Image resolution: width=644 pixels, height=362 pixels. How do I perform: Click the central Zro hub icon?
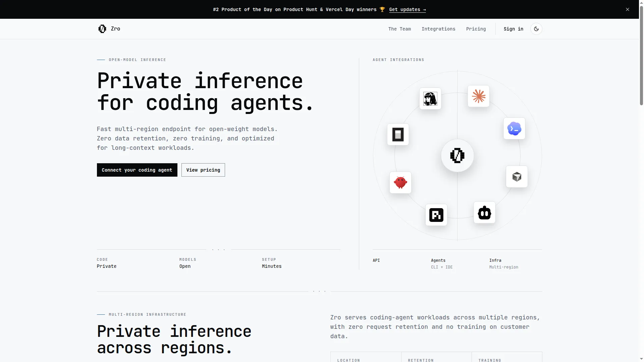[x=457, y=156]
